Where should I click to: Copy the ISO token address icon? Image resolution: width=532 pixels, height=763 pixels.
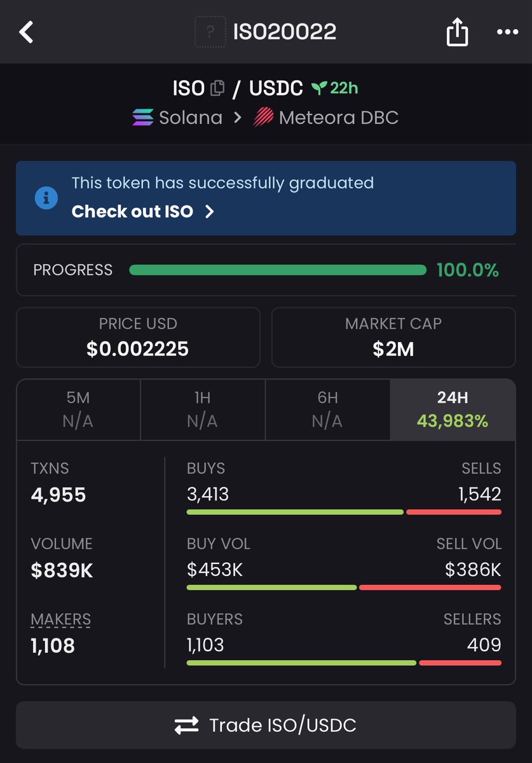217,88
